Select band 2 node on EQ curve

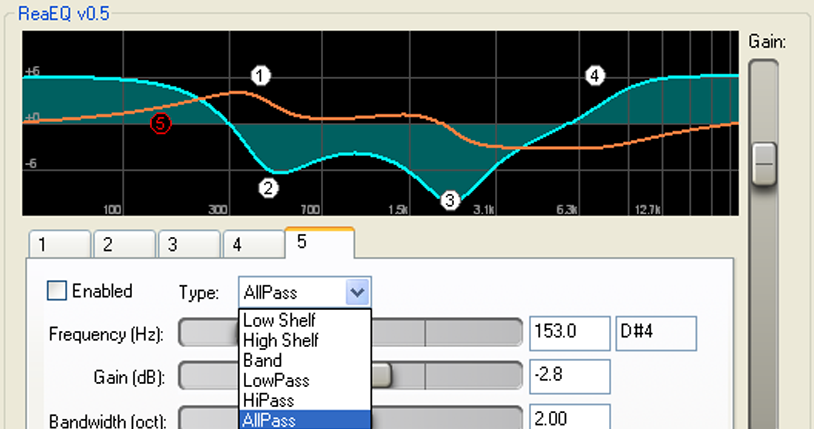[x=267, y=186]
